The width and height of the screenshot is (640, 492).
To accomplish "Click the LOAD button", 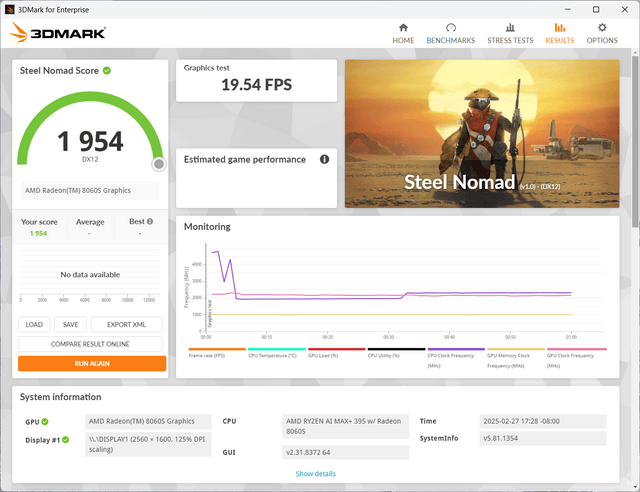I will (34, 325).
